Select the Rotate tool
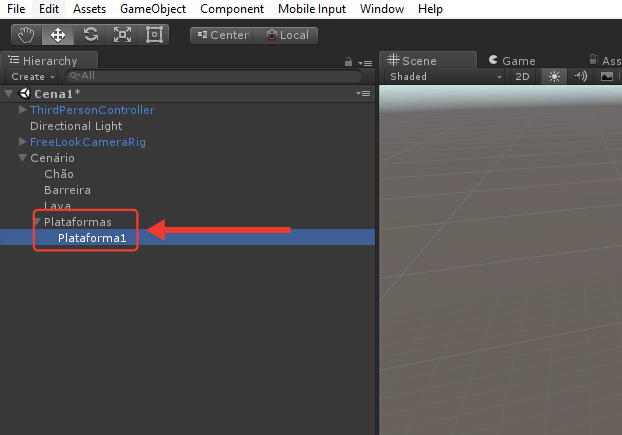This screenshot has height=435, width=622. pos(90,35)
